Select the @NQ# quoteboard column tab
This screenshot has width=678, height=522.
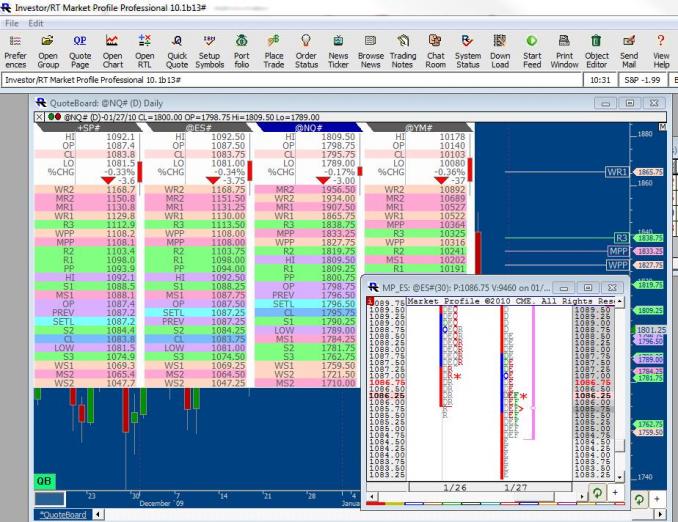pyautogui.click(x=308, y=128)
